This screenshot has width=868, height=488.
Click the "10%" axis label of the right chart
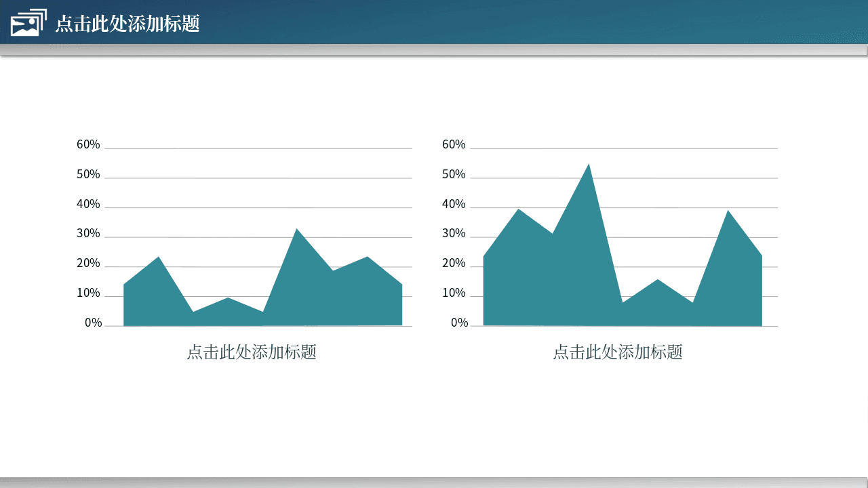[454, 293]
